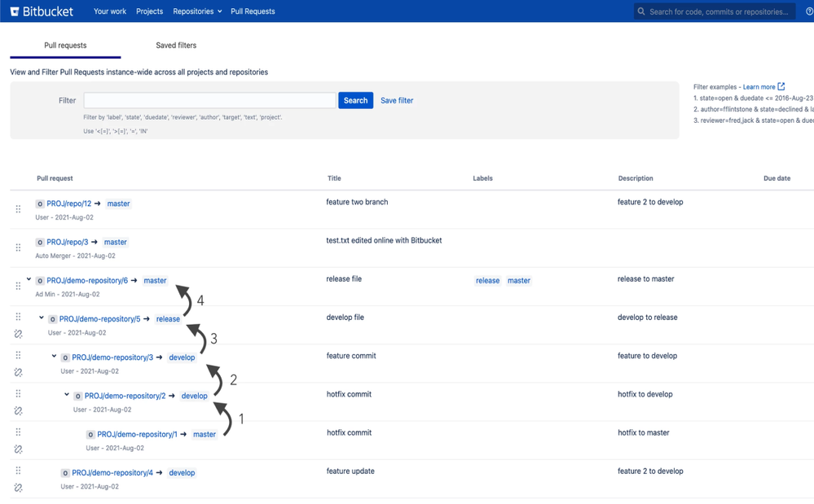The image size is (814, 504).
Task: Click master target branch of PROJ/repo/12
Action: pos(118,204)
